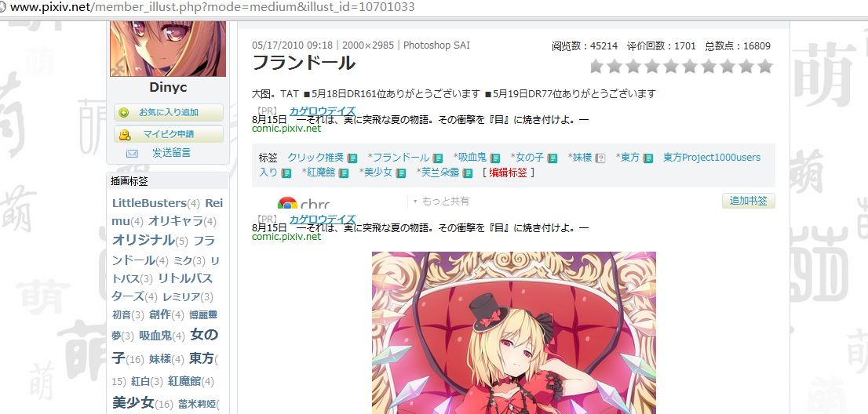868x414 pixels.
Task: Open the book icon after 吸血鬼 tag
Action: 495,158
